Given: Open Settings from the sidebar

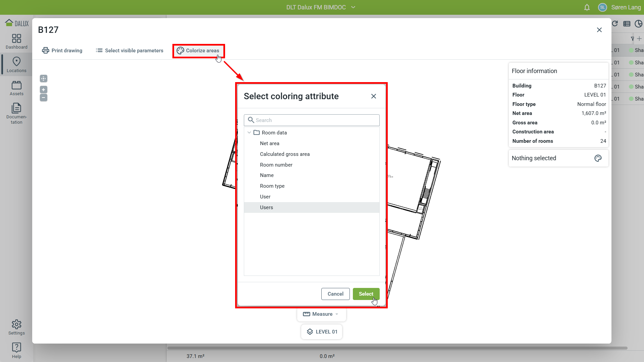Looking at the screenshot, I should [x=16, y=327].
